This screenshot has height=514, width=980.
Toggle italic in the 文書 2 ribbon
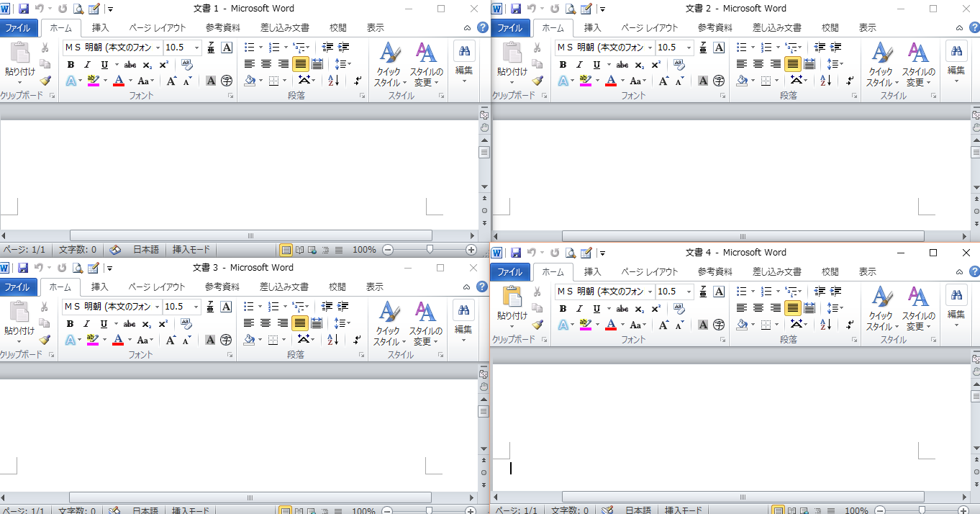click(x=579, y=64)
